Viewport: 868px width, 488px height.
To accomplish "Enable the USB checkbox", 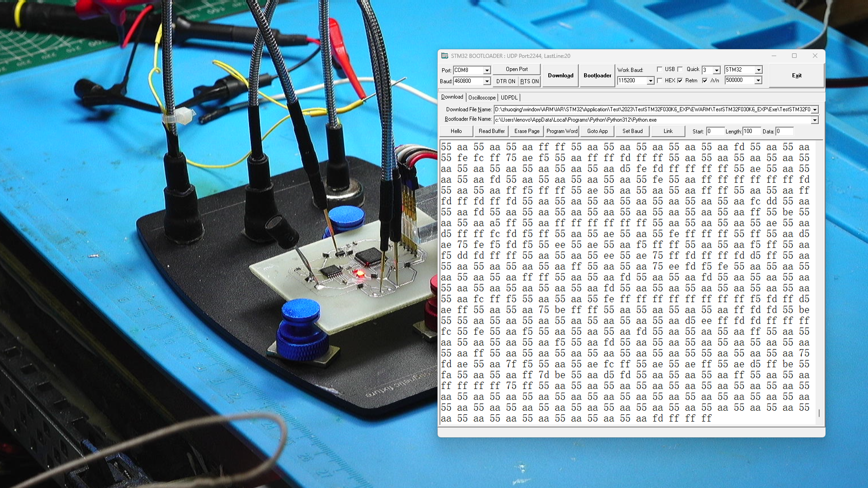I will pos(660,69).
